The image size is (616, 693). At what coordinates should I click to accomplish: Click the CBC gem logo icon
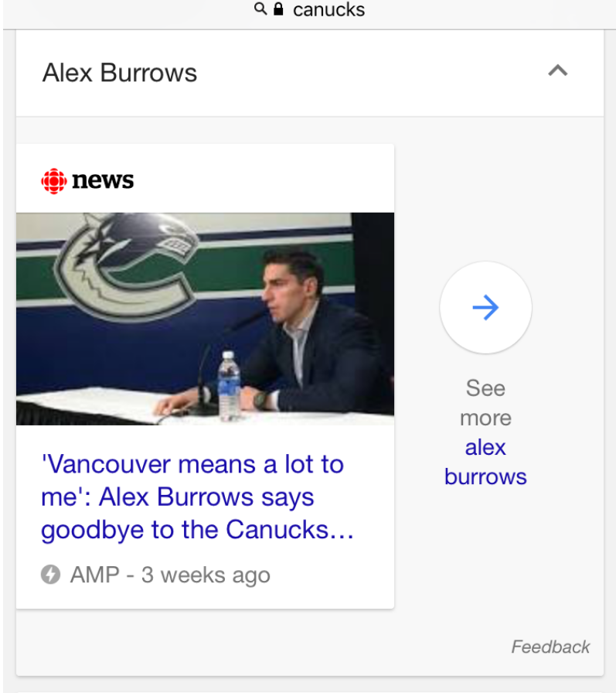[x=53, y=181]
